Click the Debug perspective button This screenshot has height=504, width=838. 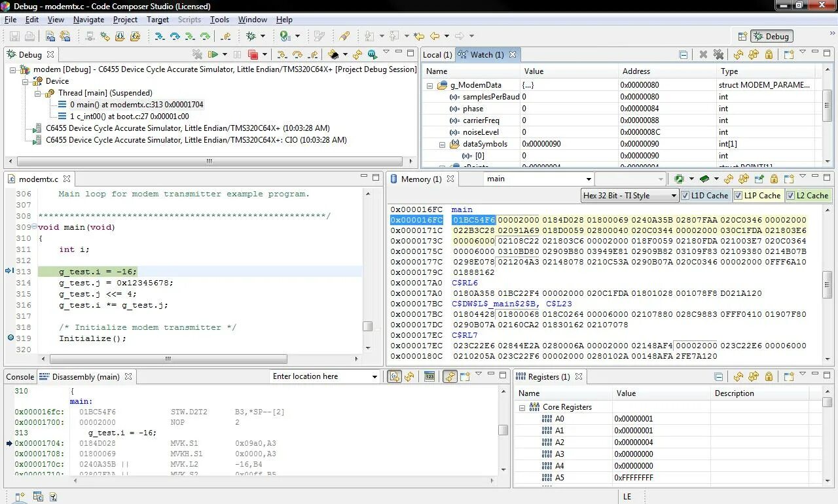(771, 37)
